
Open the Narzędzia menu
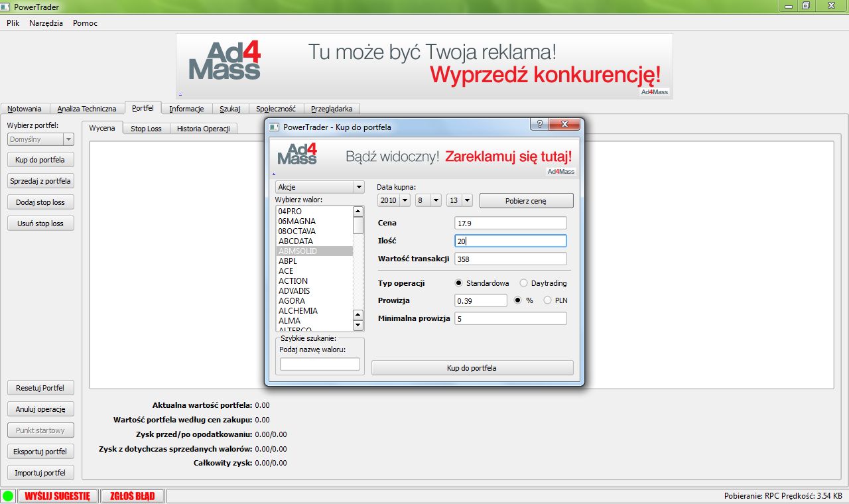tap(46, 23)
